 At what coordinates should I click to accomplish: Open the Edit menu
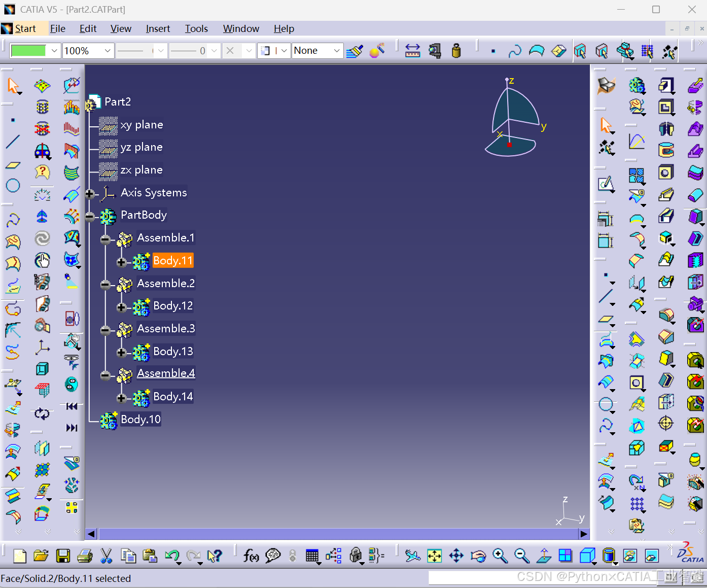88,29
